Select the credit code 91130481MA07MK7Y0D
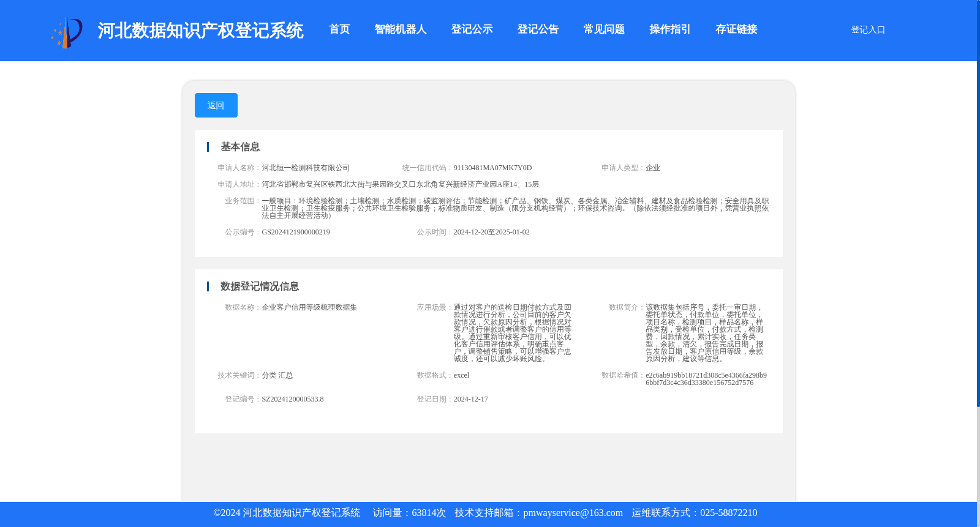Screen dimensions: 980x527 tap(492, 168)
